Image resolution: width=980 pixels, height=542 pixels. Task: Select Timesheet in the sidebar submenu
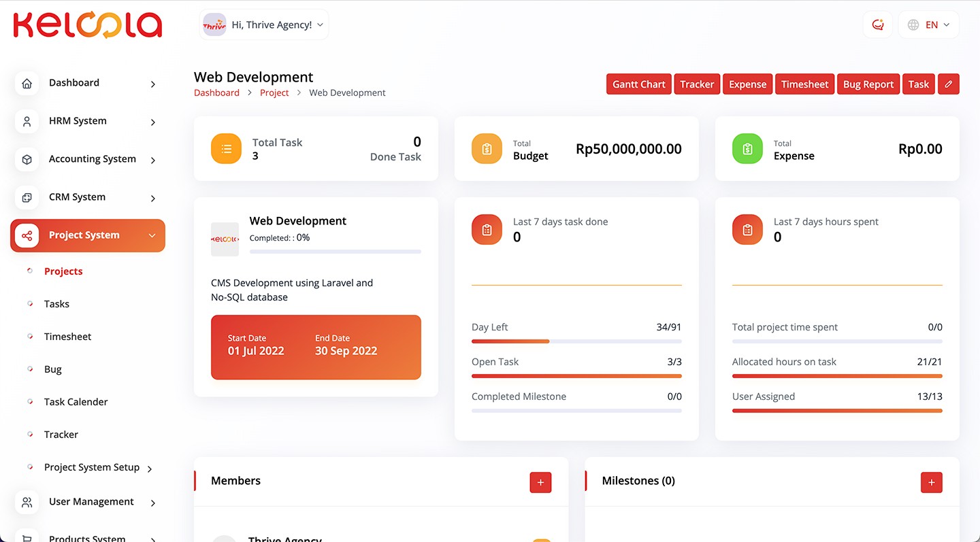67,337
